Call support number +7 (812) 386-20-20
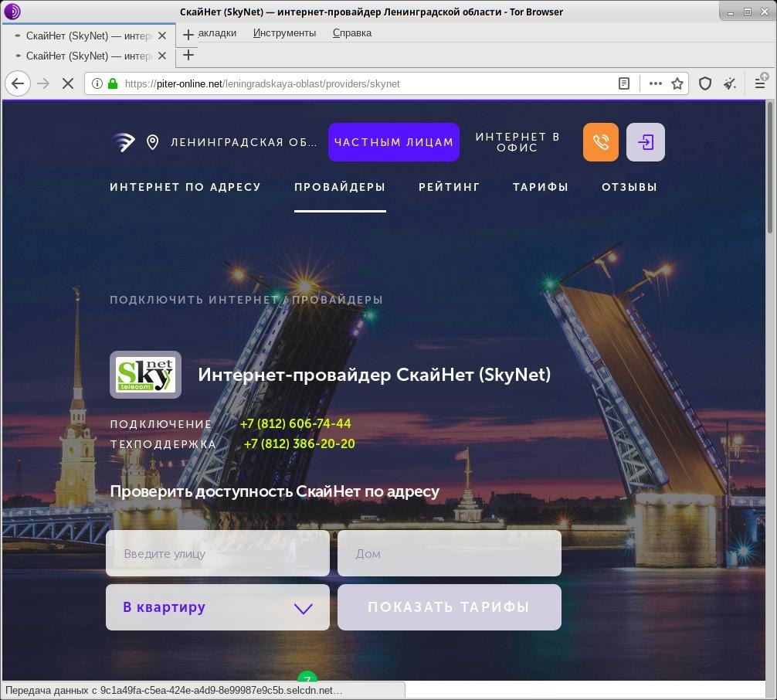 300,443
